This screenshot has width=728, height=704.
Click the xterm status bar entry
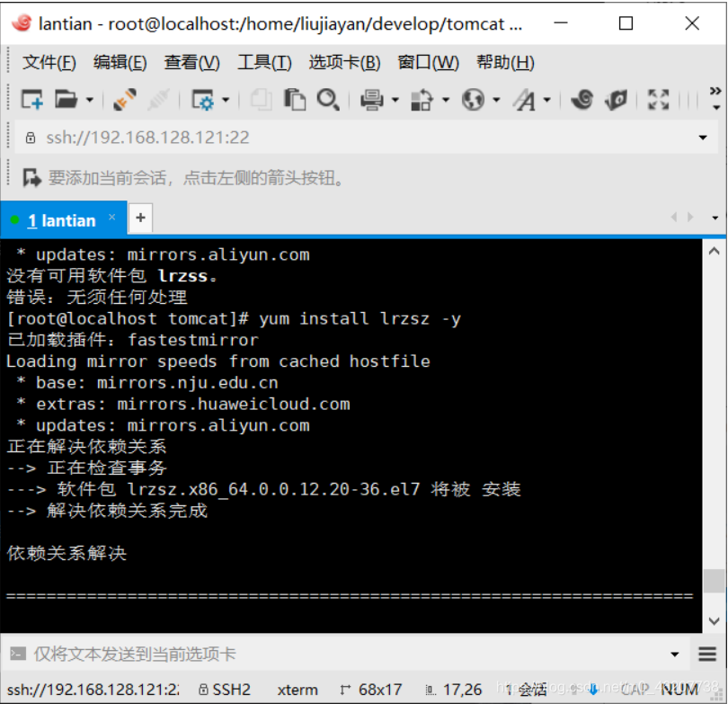point(297,690)
